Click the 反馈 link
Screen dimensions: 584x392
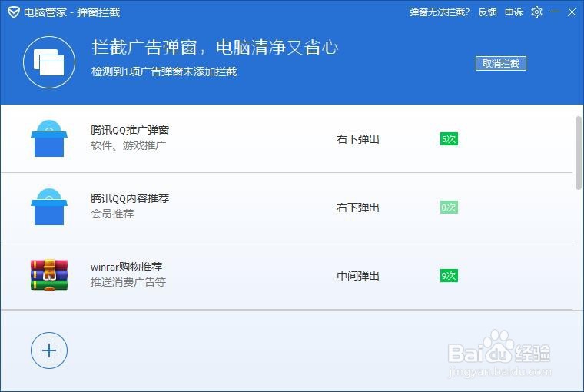click(x=487, y=12)
